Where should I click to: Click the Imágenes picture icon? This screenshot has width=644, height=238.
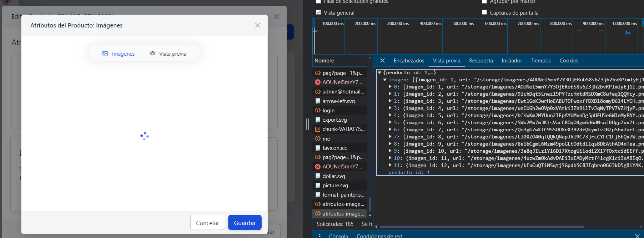tap(105, 54)
